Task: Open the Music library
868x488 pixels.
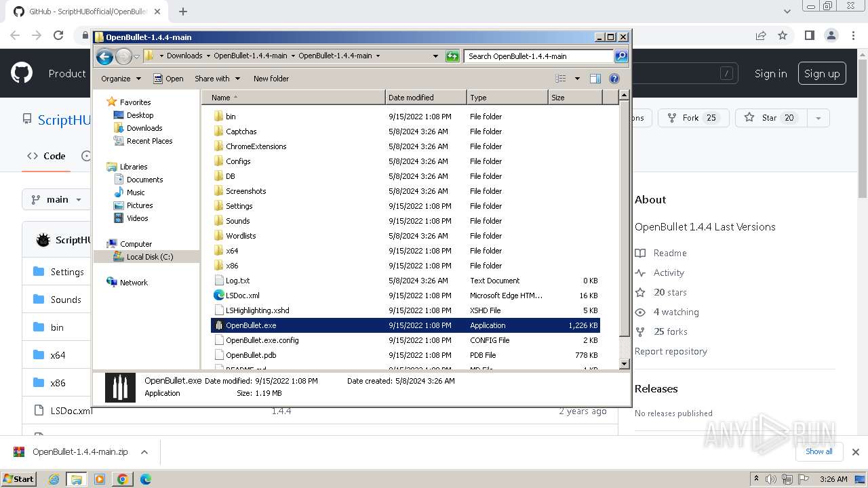Action: click(136, 192)
